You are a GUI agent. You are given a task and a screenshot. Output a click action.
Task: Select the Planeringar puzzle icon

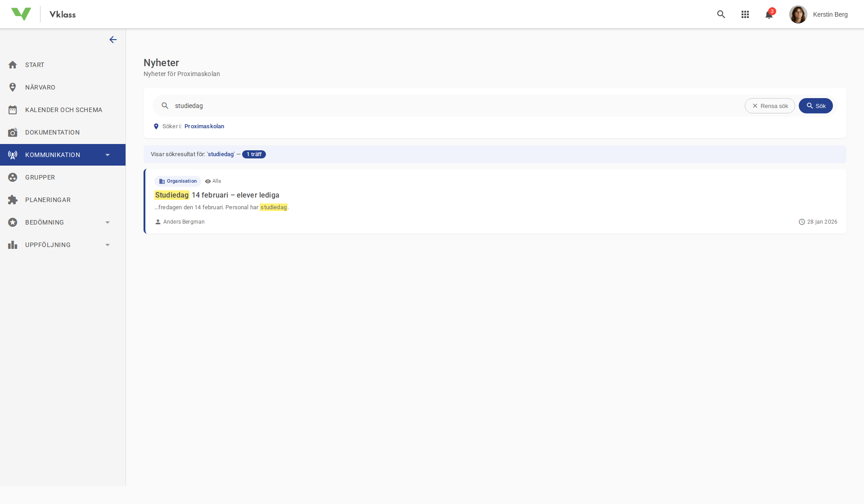coord(13,199)
